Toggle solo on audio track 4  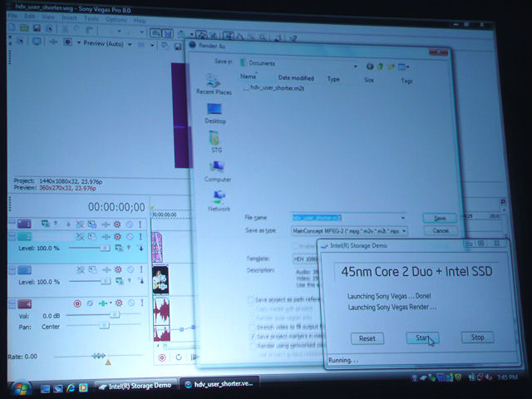142,303
